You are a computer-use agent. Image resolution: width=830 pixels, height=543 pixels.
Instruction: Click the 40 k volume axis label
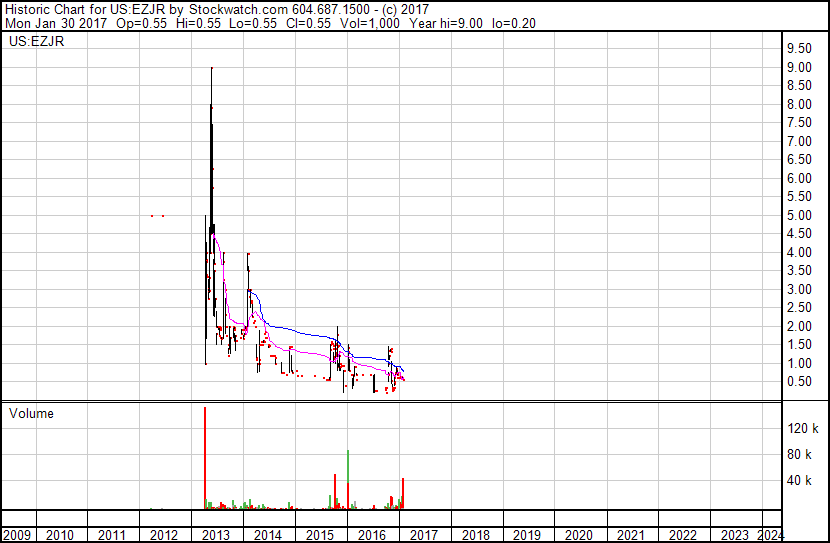click(799, 480)
